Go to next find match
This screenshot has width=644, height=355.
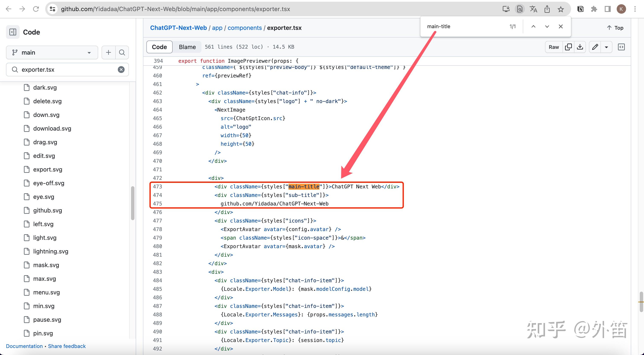(x=547, y=26)
